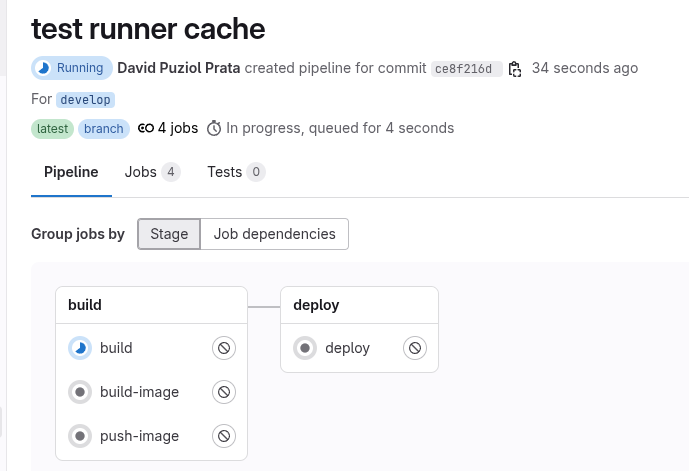
Task: Click the Running pipeline status badge
Action: [71, 68]
